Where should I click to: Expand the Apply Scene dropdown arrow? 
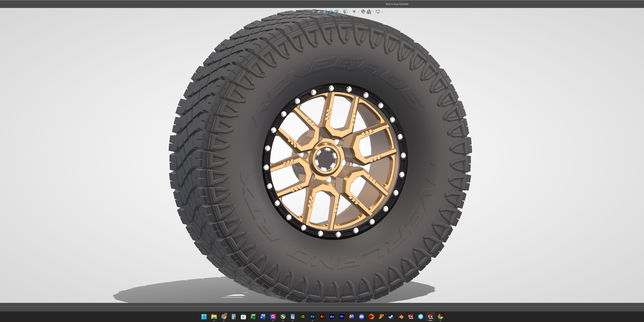tap(373, 12)
